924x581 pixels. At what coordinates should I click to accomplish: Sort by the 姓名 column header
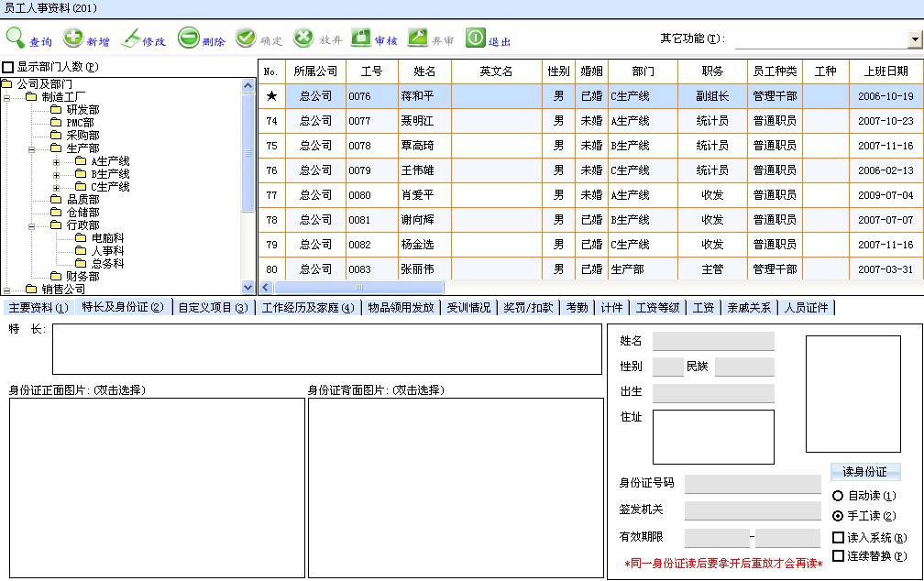[424, 71]
